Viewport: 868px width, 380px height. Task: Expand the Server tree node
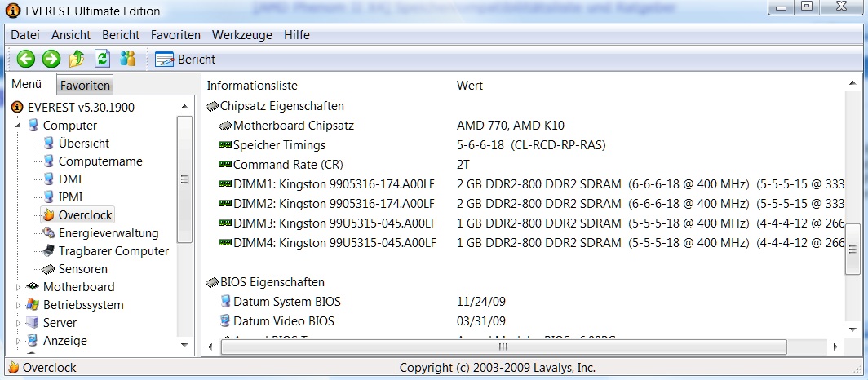pos(18,322)
